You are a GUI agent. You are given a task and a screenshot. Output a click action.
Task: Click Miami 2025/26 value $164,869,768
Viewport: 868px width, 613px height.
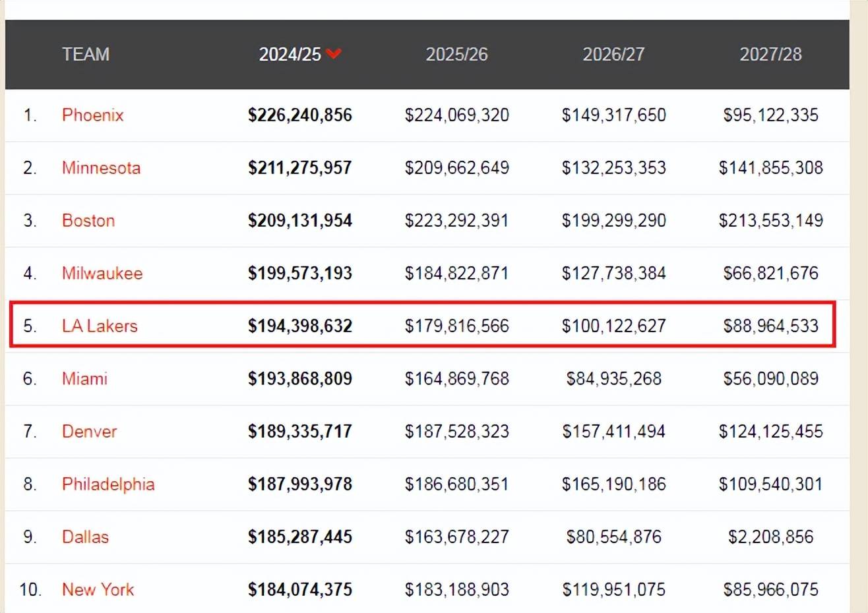tap(457, 379)
